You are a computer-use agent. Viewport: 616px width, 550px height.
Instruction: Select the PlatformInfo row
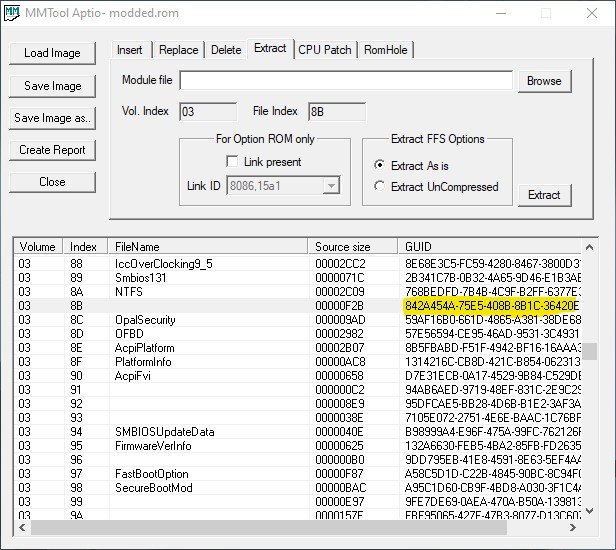298,362
